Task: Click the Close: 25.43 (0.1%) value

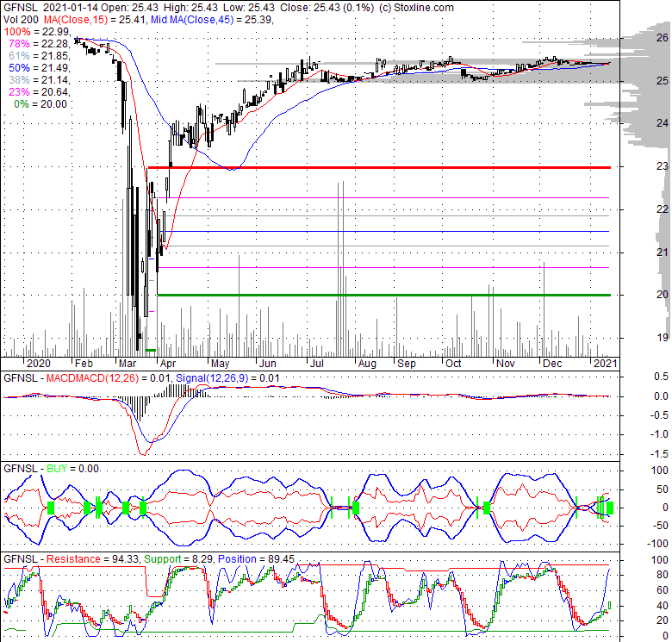Action: tap(327, 7)
